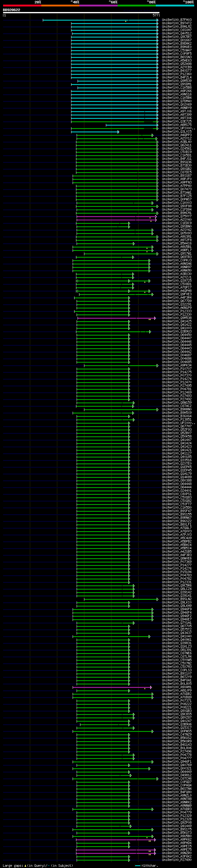
Task: Select the UniRef100_B9SF47 label
Action: [x=177, y=511]
